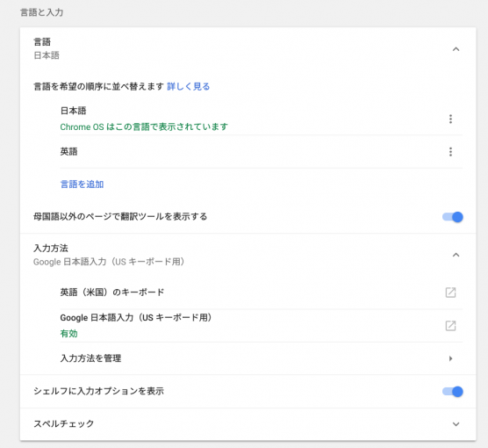Click the 言語を追加 link
Image resolution: width=488 pixels, height=448 pixels.
(x=82, y=184)
